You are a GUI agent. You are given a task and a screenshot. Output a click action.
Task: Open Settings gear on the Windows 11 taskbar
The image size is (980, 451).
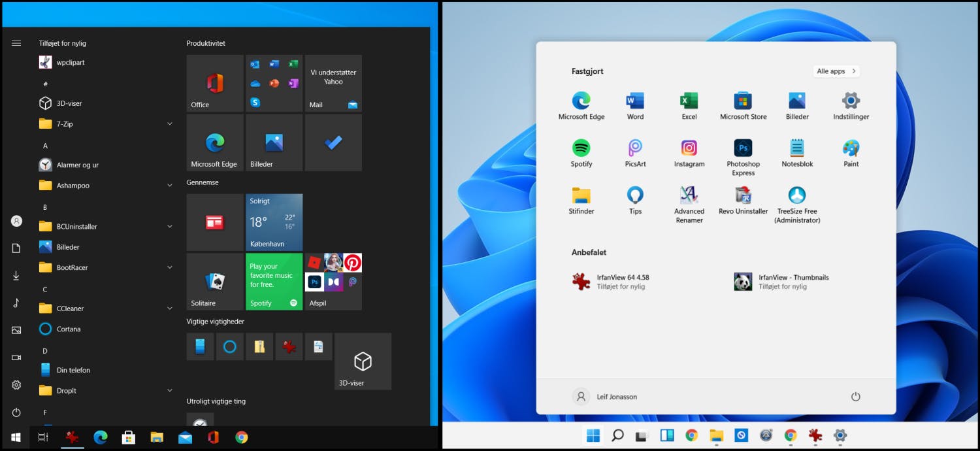[x=840, y=435]
